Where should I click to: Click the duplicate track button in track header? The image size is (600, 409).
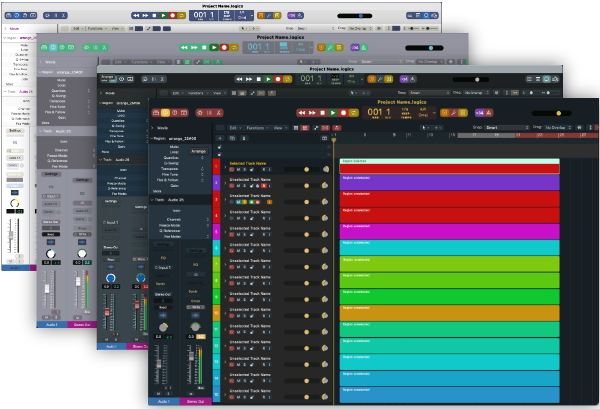(232, 138)
